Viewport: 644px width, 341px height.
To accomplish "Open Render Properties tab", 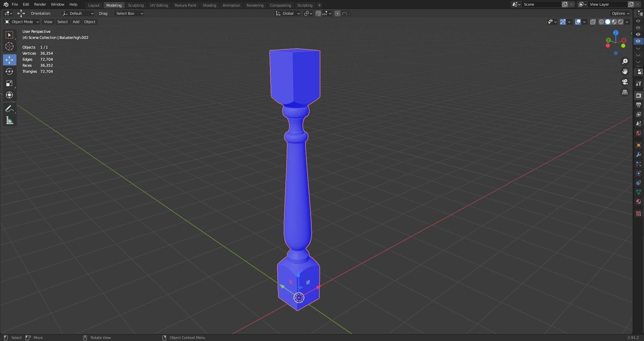I will click(639, 96).
